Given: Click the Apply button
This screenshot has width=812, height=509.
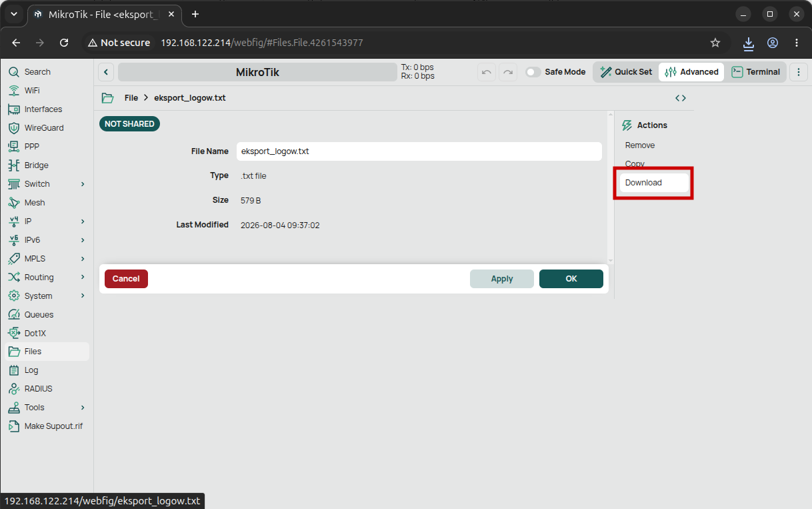Looking at the screenshot, I should pyautogui.click(x=502, y=279).
